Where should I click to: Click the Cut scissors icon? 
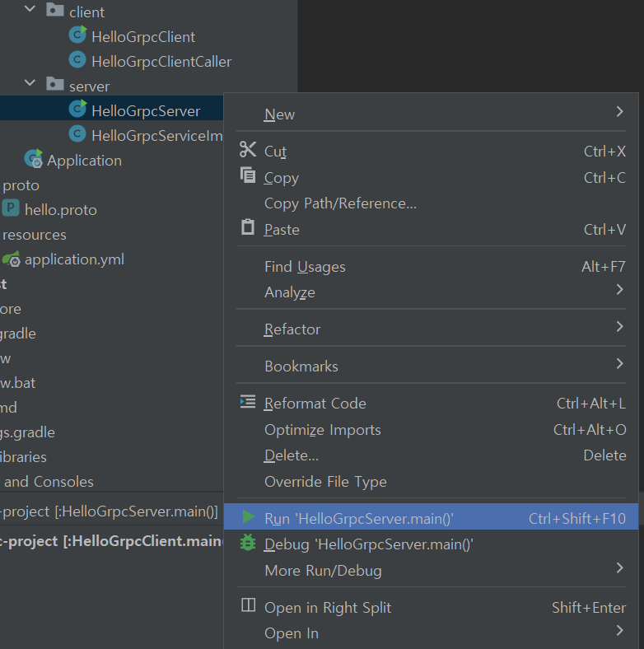click(248, 149)
